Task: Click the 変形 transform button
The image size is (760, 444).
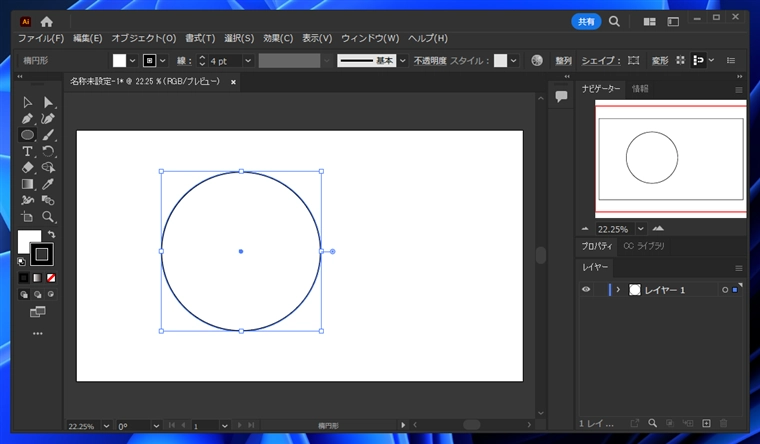Action: coord(660,61)
